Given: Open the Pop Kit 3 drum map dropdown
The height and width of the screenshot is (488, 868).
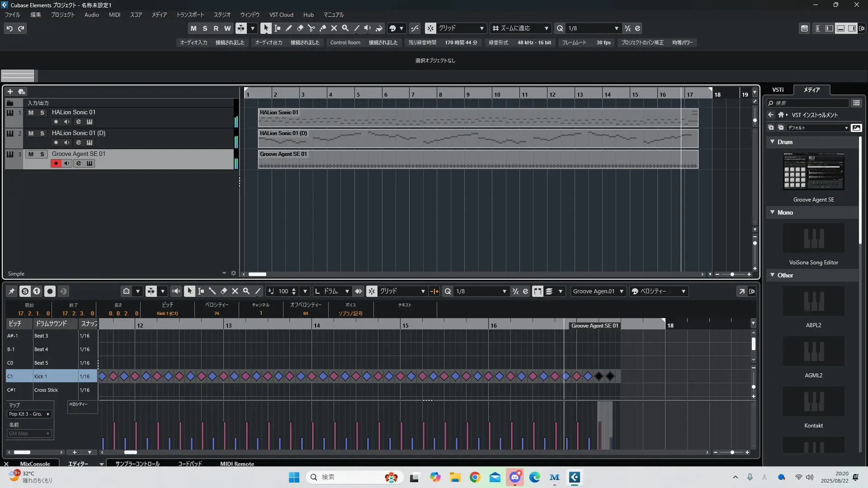Looking at the screenshot, I should [29, 414].
